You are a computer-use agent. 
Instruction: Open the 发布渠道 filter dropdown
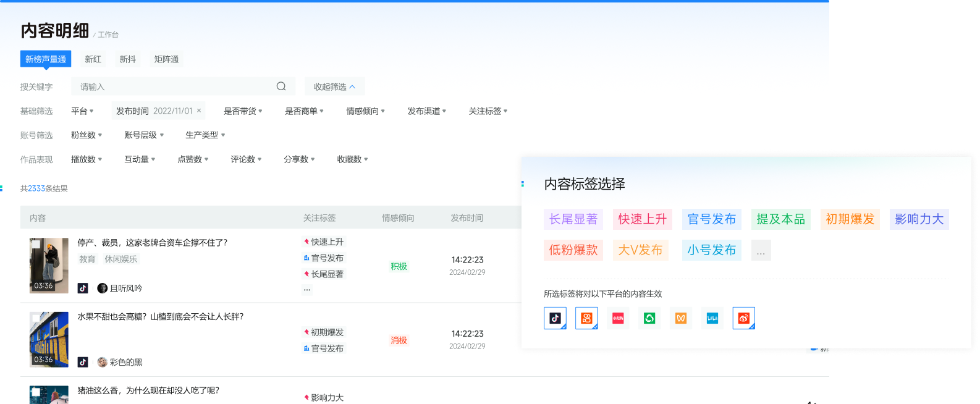[426, 111]
